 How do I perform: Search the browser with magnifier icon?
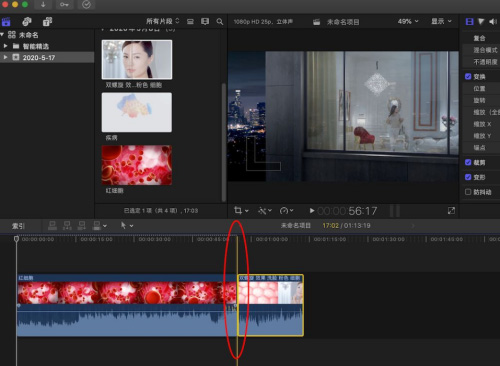tap(220, 22)
